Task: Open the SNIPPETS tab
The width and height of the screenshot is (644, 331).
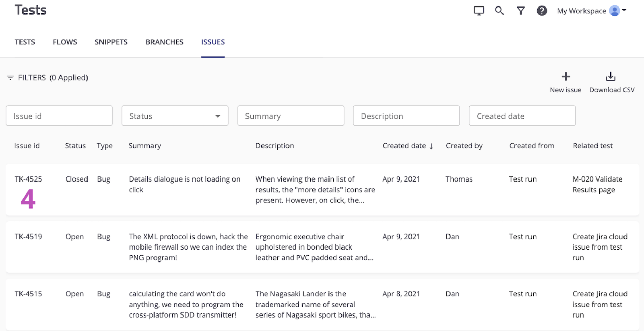Action: pos(111,42)
